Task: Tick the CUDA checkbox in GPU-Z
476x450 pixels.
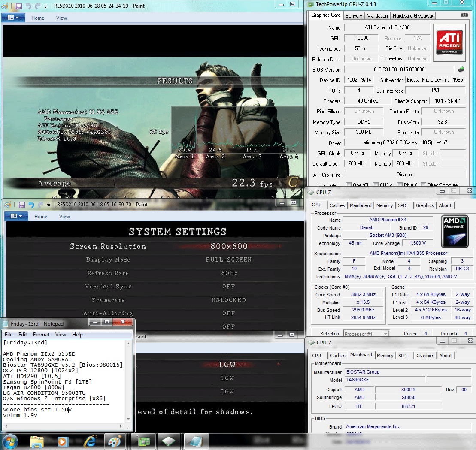Action: click(x=376, y=185)
